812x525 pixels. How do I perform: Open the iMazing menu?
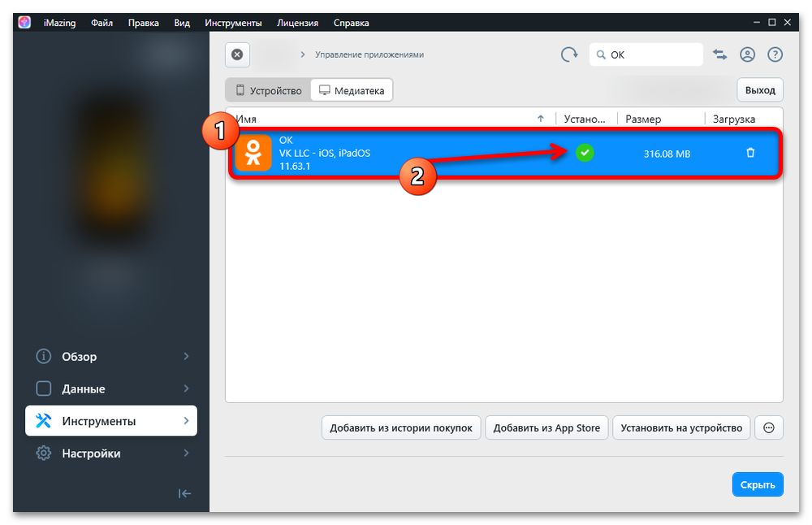59,23
